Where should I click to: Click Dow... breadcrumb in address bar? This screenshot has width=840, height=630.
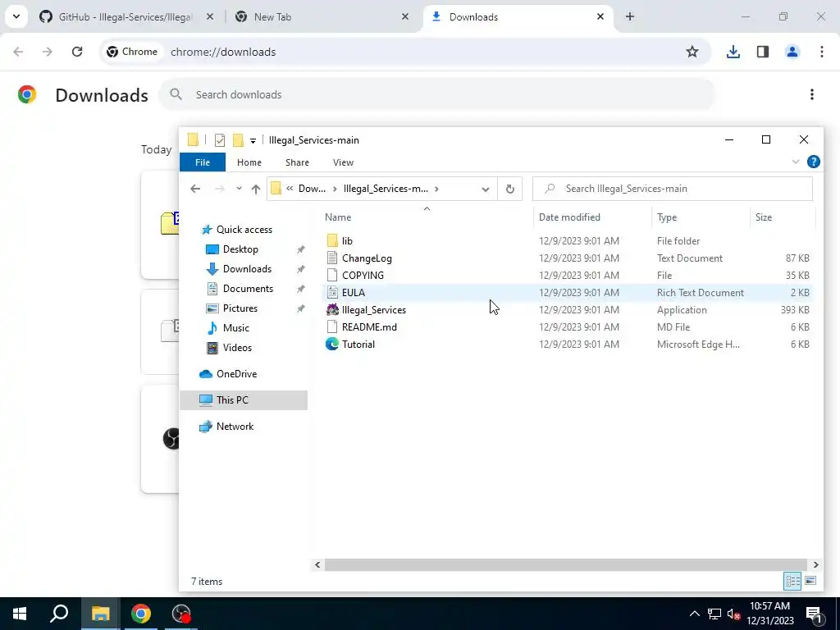(x=312, y=189)
